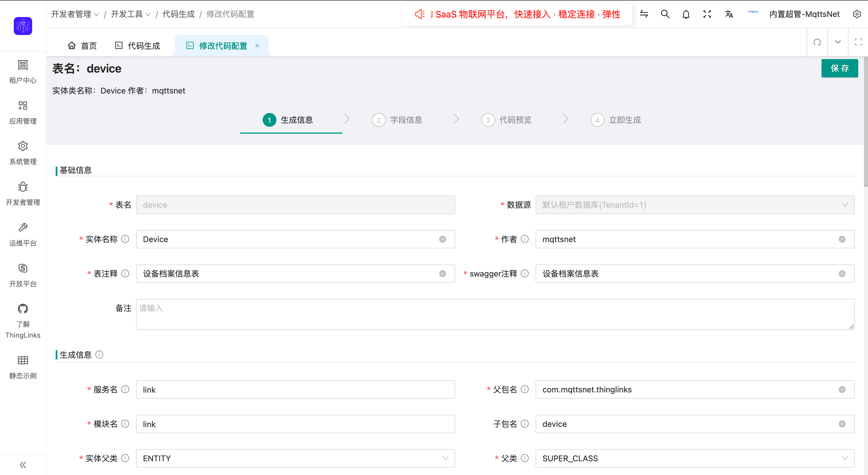Focus the 子包名 input field
The image size is (868, 475).
point(695,423)
